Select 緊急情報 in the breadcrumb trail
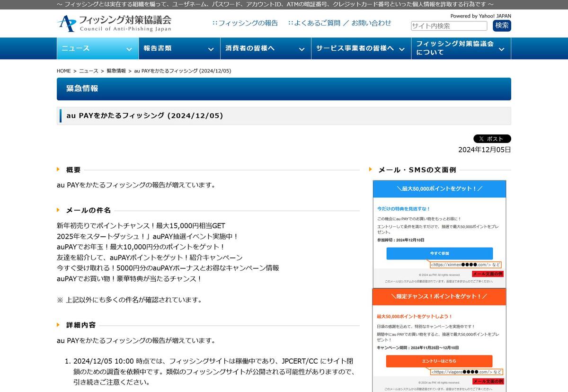568x392 pixels. [116, 71]
